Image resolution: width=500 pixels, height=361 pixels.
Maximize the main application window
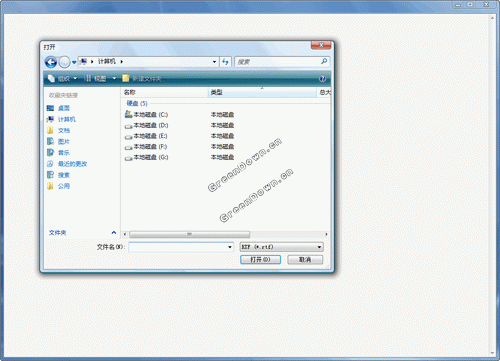tap(470, 5)
